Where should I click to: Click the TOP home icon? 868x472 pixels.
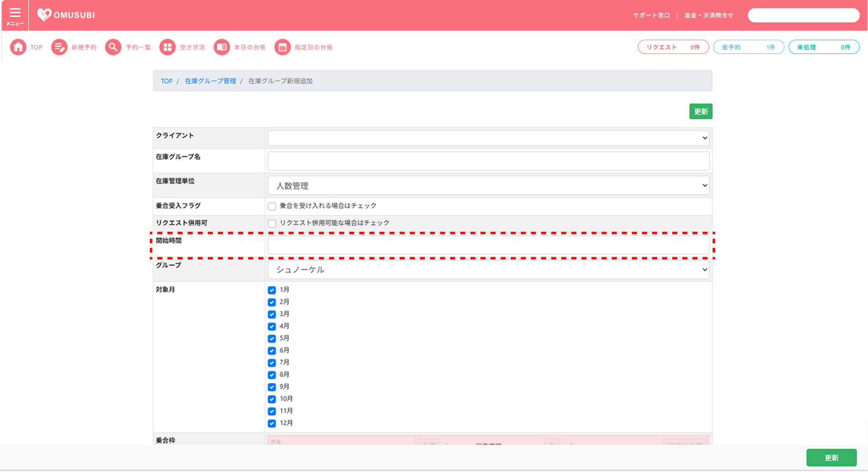click(18, 47)
